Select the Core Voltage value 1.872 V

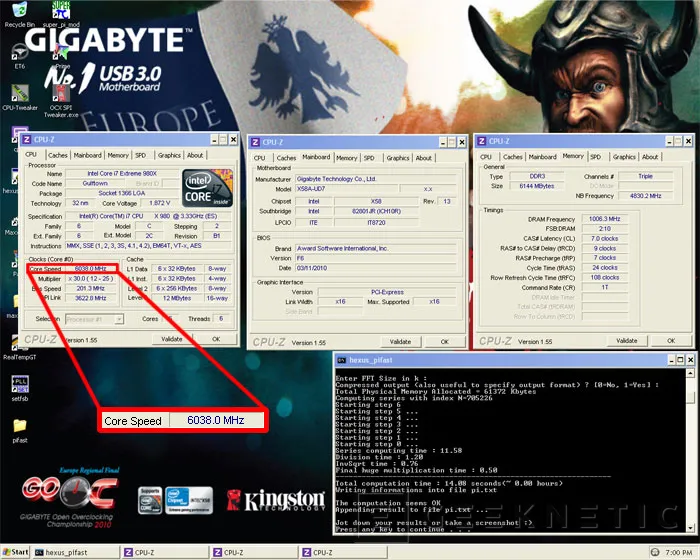[159, 203]
